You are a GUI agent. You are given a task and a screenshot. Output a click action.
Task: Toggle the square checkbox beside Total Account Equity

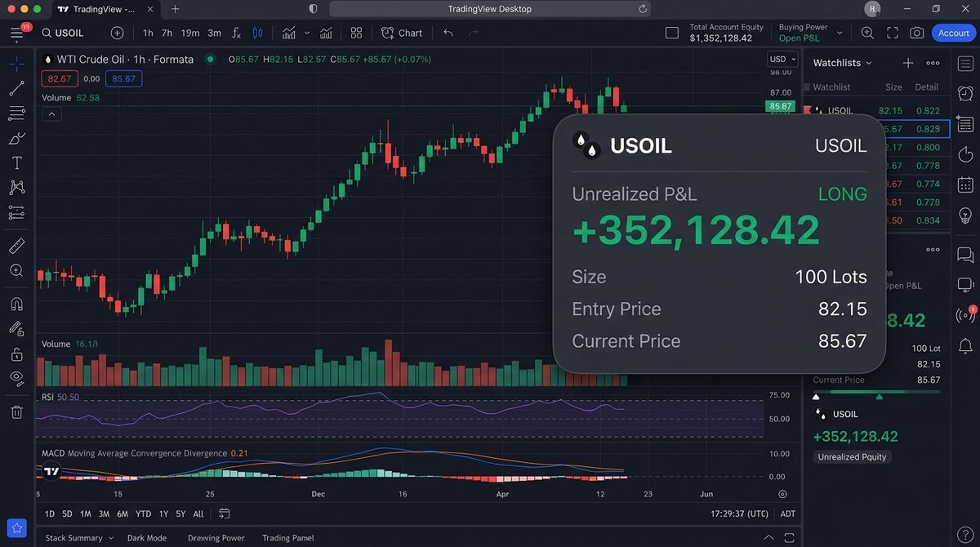point(672,33)
